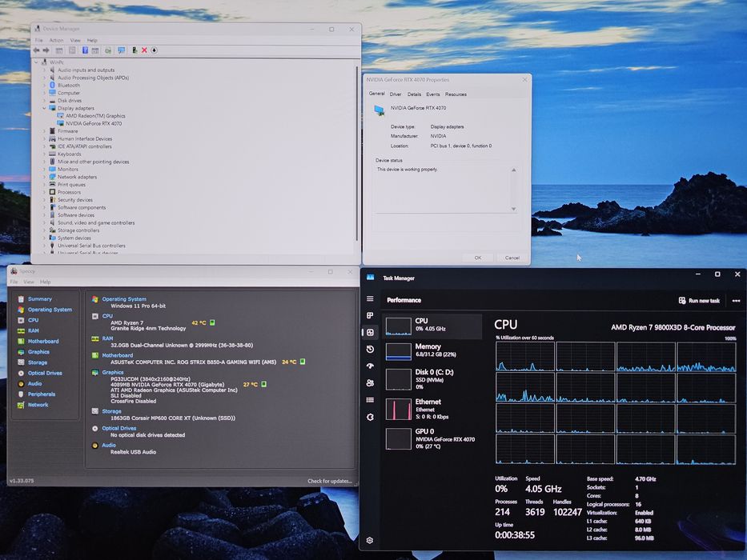
Task: Open Help menu in Device Manager
Action: pos(92,41)
